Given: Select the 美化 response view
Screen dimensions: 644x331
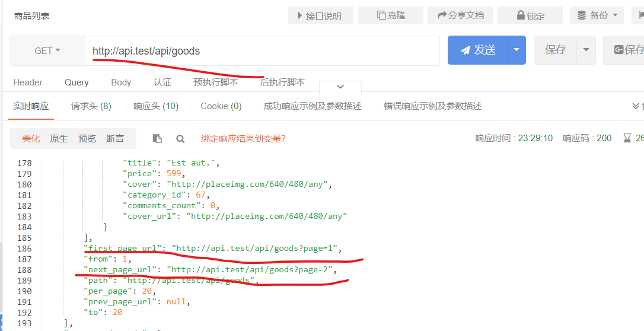Looking at the screenshot, I should 31,139.
